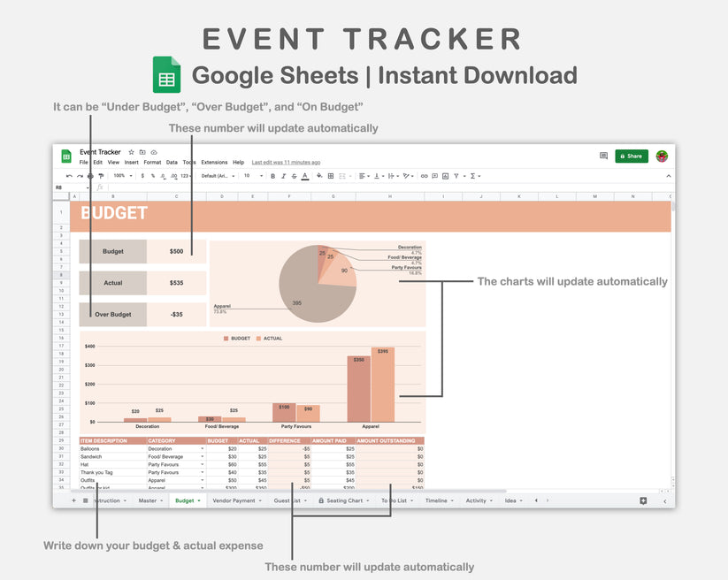
Task: Click the Print icon
Action: pyautogui.click(x=89, y=176)
